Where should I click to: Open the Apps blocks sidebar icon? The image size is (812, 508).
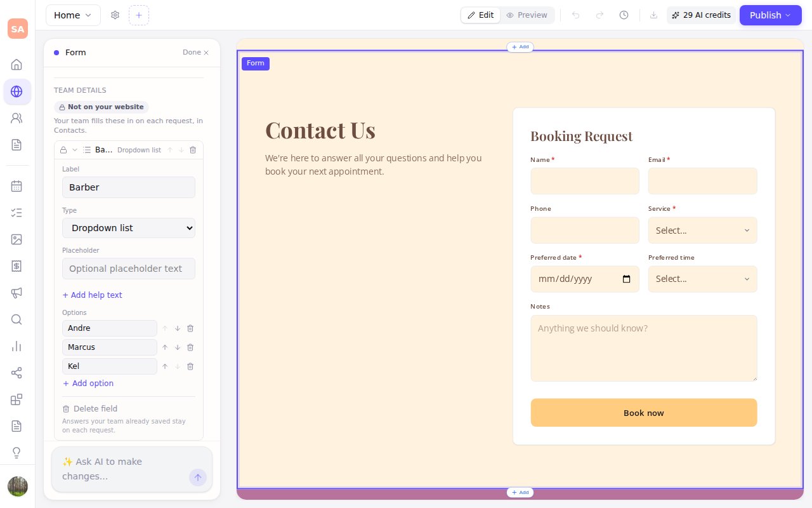click(16, 399)
